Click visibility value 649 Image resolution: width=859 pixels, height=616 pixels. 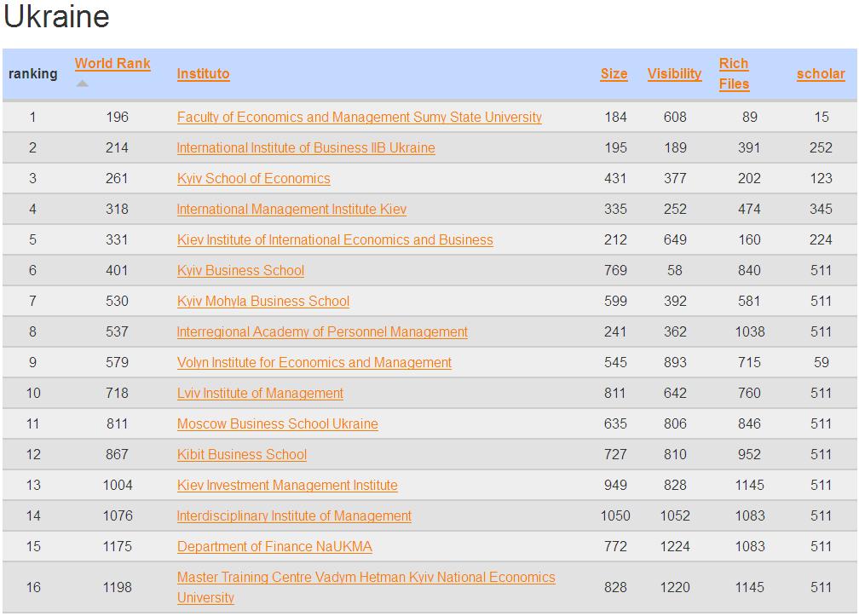point(675,239)
